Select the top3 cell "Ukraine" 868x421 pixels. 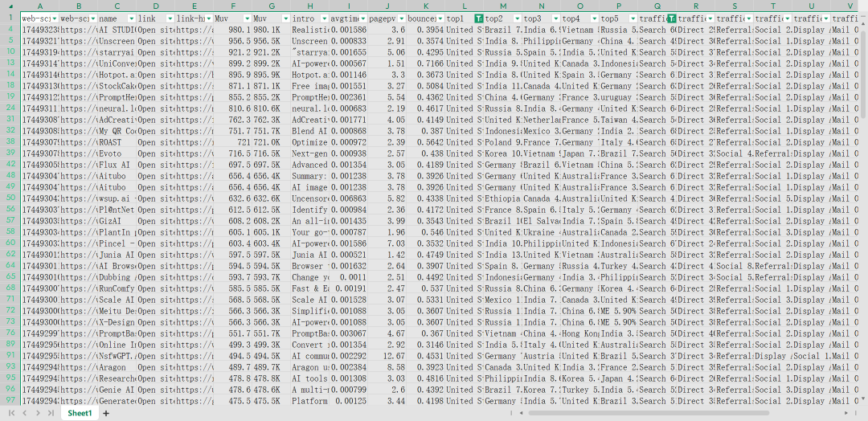click(541, 232)
